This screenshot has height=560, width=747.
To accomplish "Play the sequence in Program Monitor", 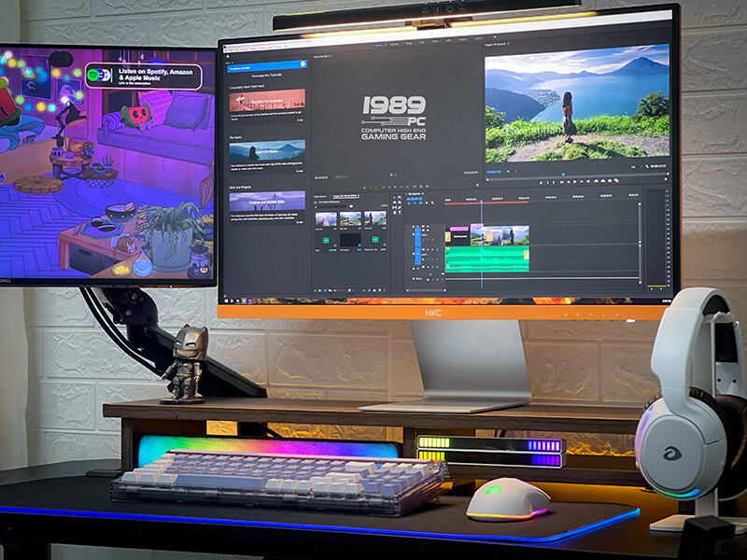I will tap(574, 181).
